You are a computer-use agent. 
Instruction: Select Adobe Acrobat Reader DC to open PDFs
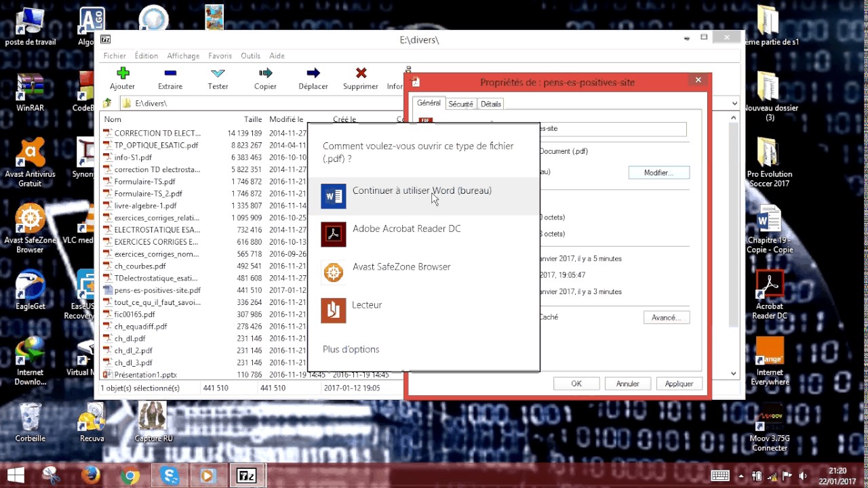(424, 235)
